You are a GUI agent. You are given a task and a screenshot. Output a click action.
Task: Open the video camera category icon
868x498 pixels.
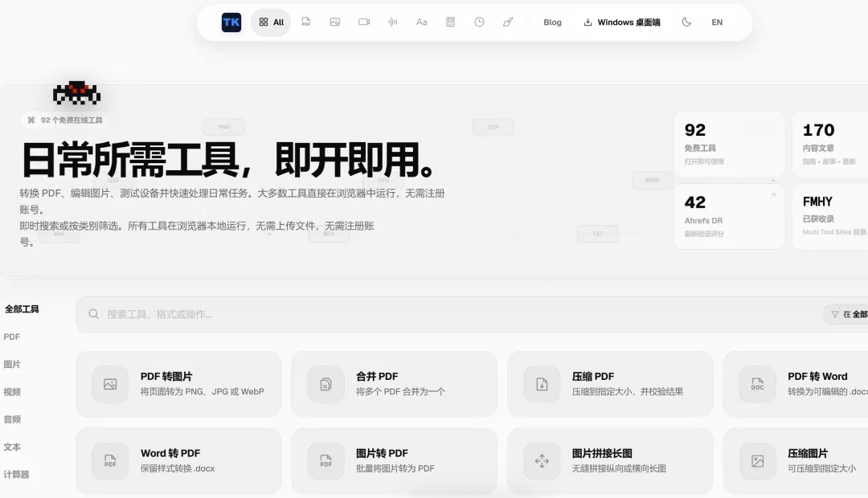coord(364,22)
